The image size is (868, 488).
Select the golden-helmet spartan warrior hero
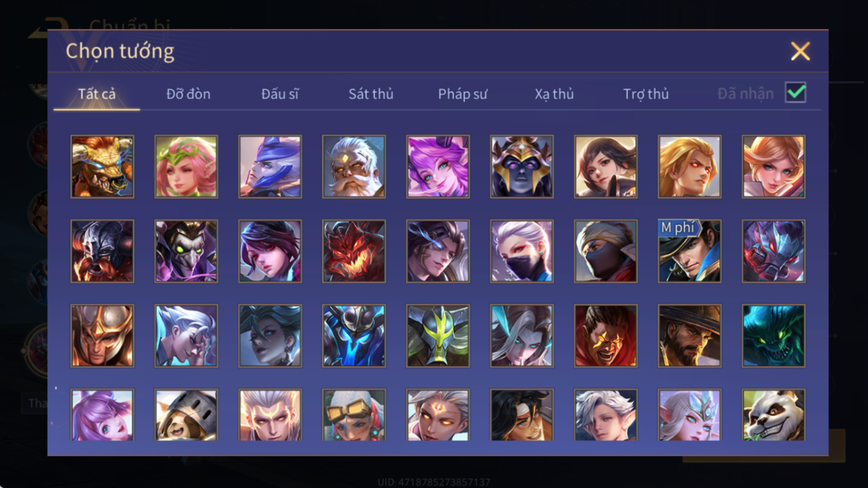pyautogui.click(x=102, y=336)
